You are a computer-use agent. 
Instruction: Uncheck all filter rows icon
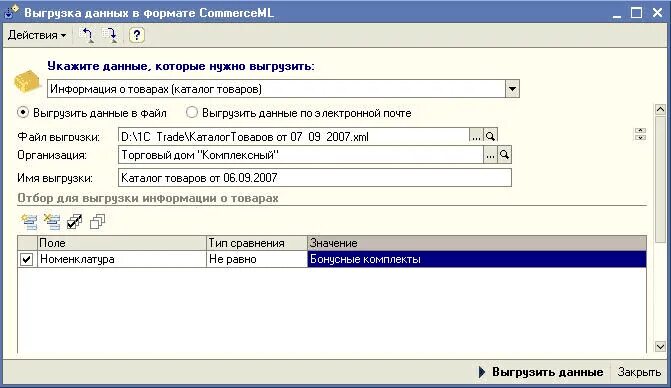97,222
